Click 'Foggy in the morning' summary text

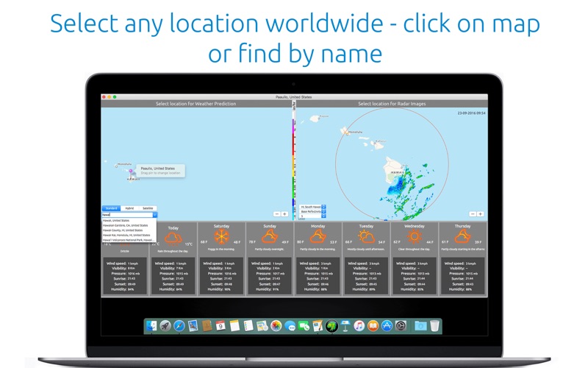coord(221,249)
